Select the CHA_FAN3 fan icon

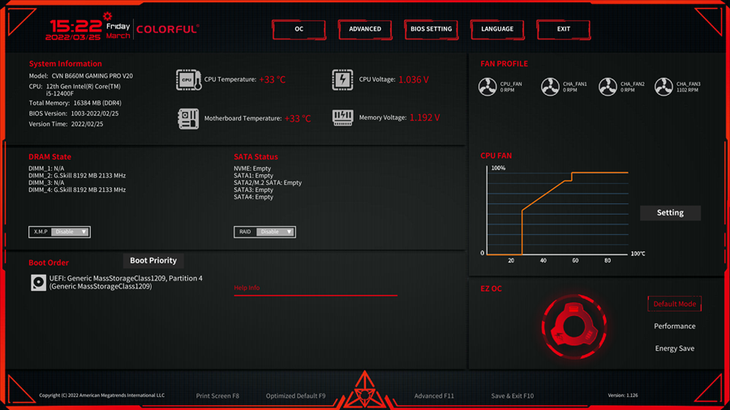664,88
